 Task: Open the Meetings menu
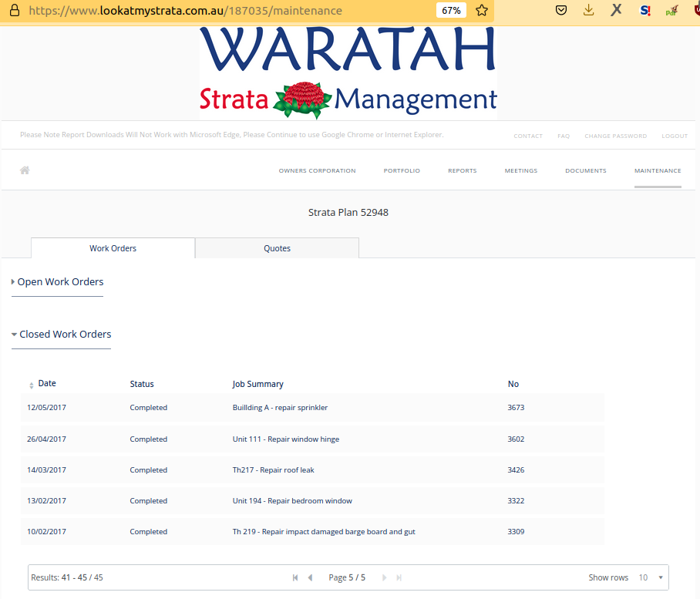[521, 170]
